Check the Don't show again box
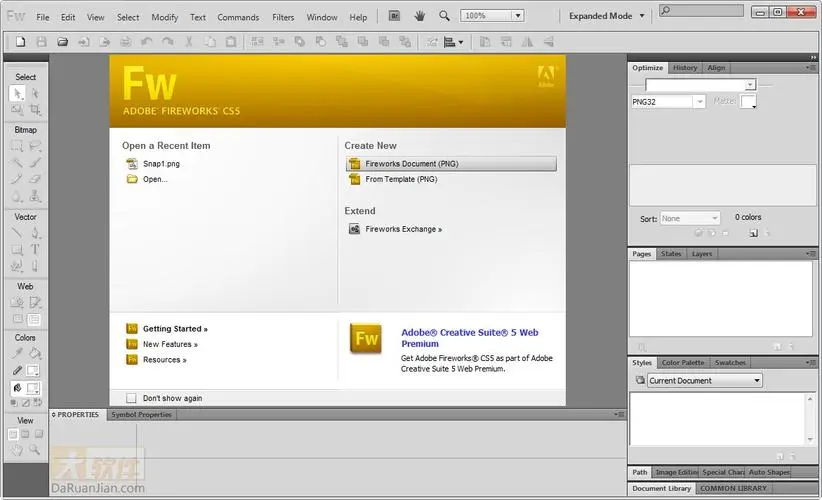 tap(132, 398)
